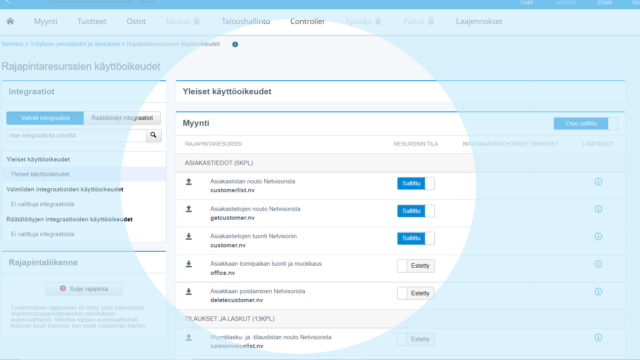Toggle Sallittu switch for customerlist.nv
Image resolution: width=640 pixels, height=360 pixels.
coord(416,184)
